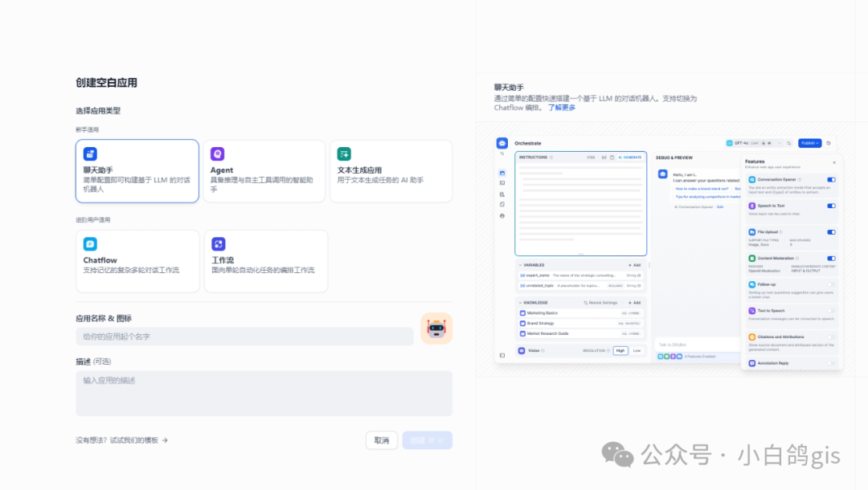Set Vision resolution to High
Viewport: 868px width, 490px height.
point(621,351)
